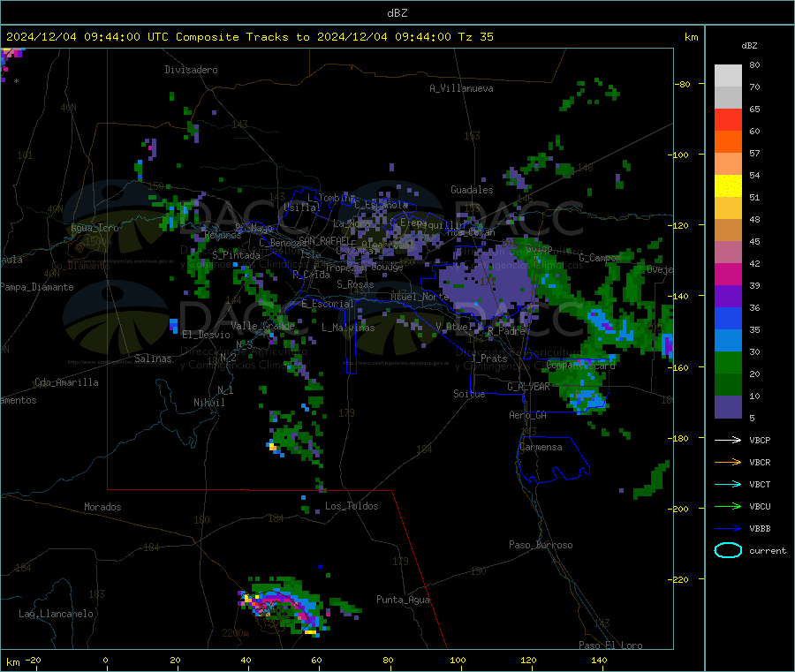Screen dimensions: 795x672
Task: Click the orange VBCR arrow icon
Action: (x=728, y=462)
